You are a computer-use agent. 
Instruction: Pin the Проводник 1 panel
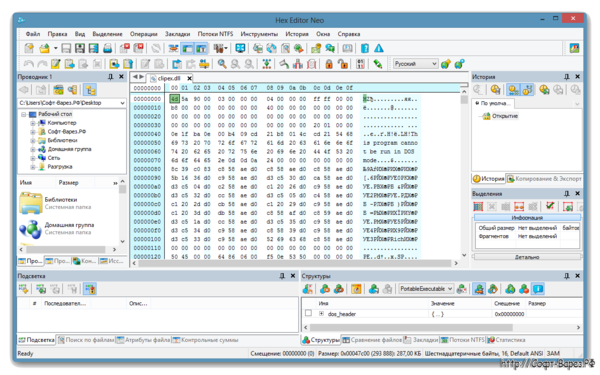click(111, 77)
